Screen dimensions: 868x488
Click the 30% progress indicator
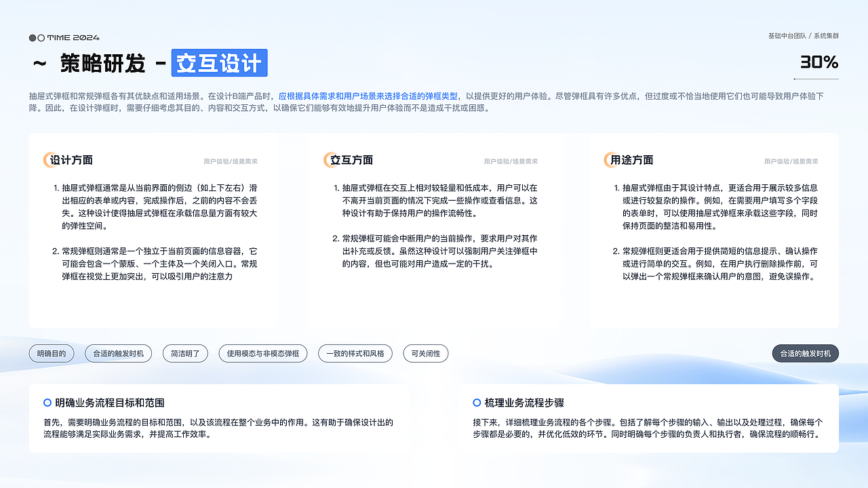pyautogui.click(x=819, y=63)
